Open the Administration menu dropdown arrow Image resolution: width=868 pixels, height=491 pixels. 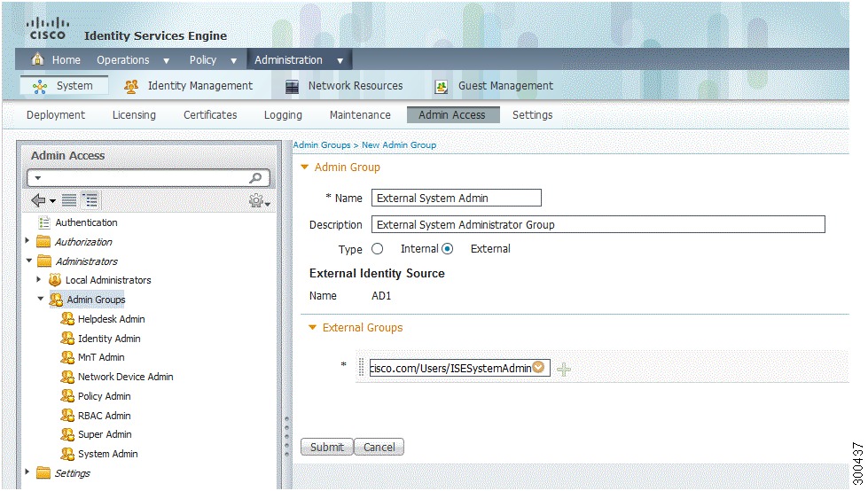(340, 61)
